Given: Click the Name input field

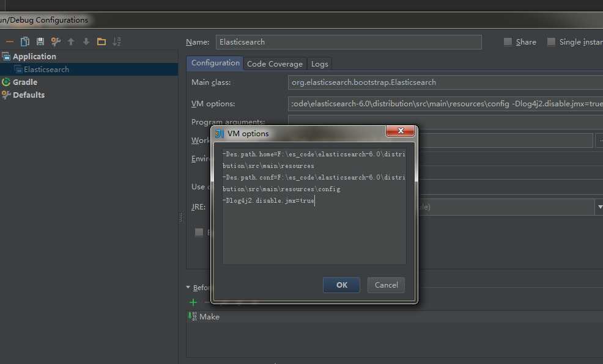Looking at the screenshot, I should tap(349, 42).
